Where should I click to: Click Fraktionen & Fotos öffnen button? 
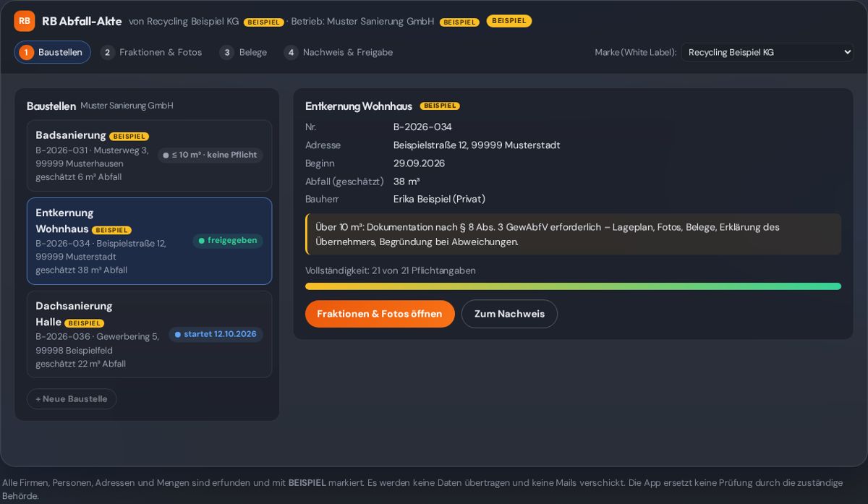tap(380, 314)
